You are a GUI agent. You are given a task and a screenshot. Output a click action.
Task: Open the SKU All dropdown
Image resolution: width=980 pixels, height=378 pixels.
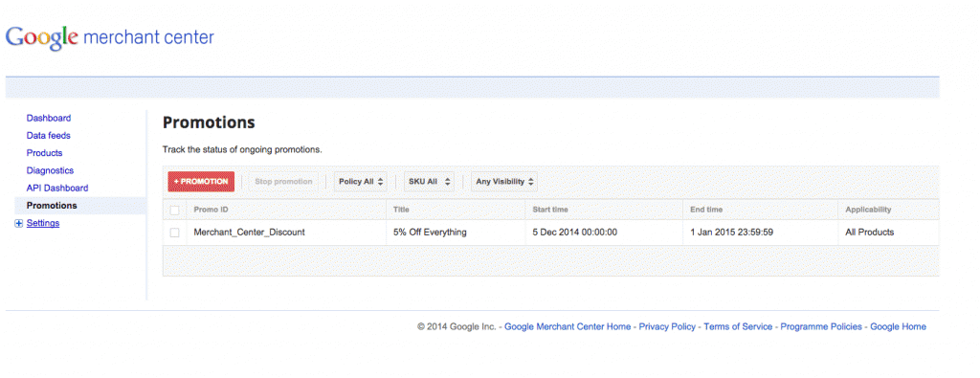(x=429, y=182)
